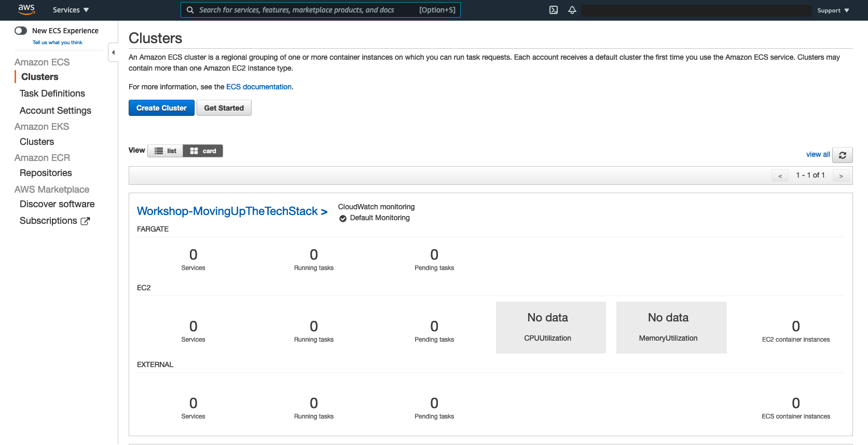Click the EXTERNAL section label

pos(155,365)
